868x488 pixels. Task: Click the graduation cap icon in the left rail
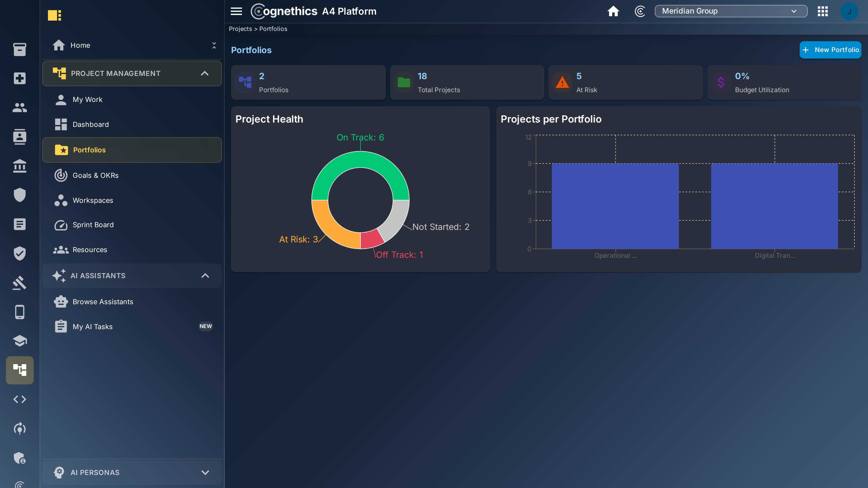(x=20, y=341)
